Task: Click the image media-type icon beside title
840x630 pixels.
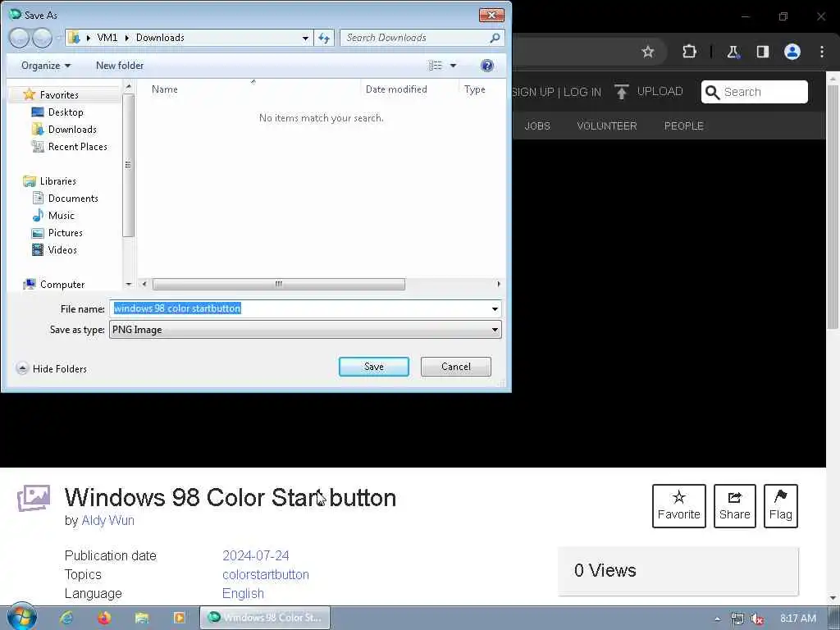Action: pos(34,498)
